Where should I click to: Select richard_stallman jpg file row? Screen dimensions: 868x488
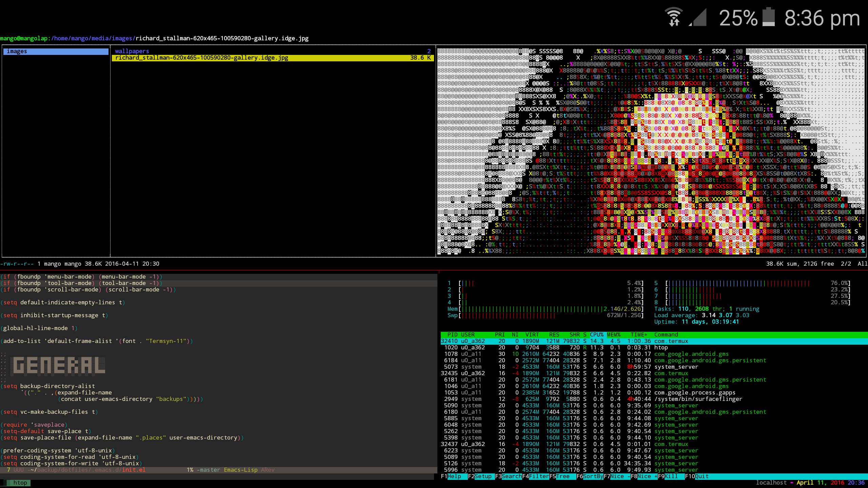tap(273, 58)
